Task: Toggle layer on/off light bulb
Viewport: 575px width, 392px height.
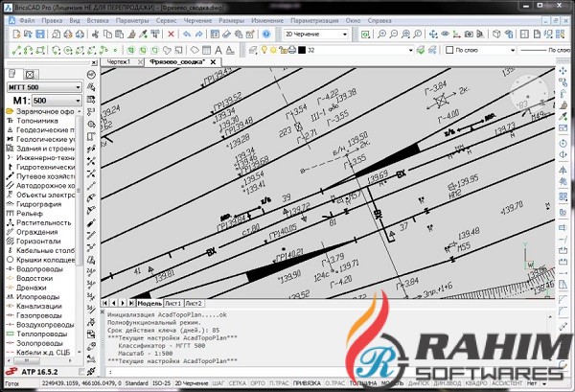Action: pos(264,50)
